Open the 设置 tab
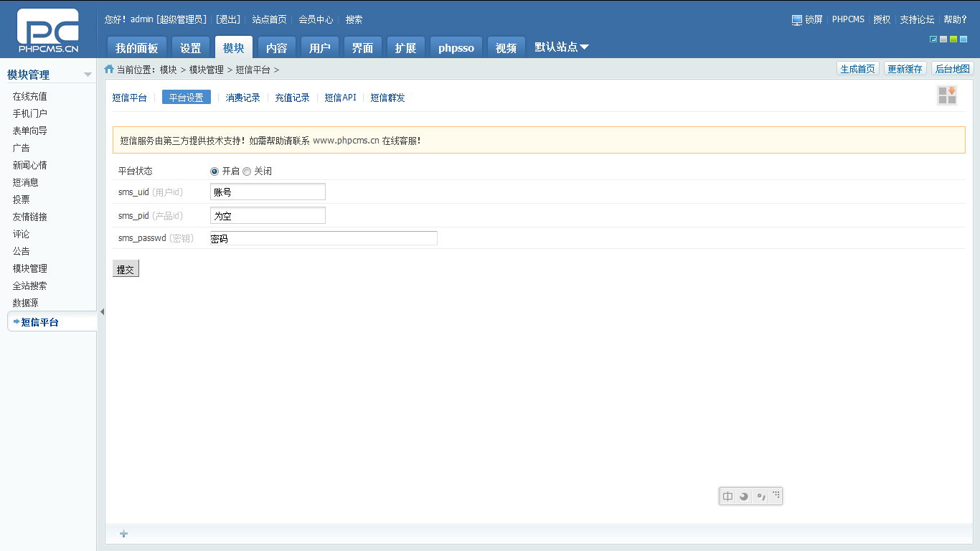Viewport: 980px width, 551px height. (x=191, y=47)
